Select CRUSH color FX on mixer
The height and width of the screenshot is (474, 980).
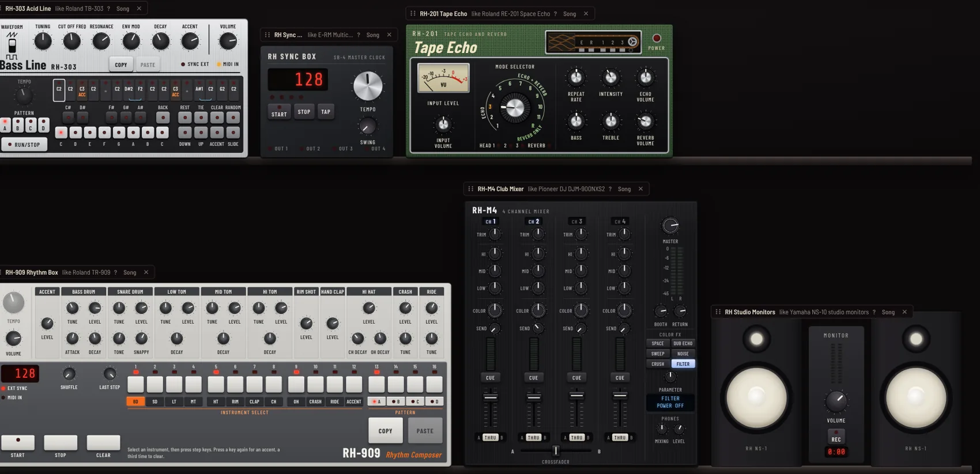658,364
